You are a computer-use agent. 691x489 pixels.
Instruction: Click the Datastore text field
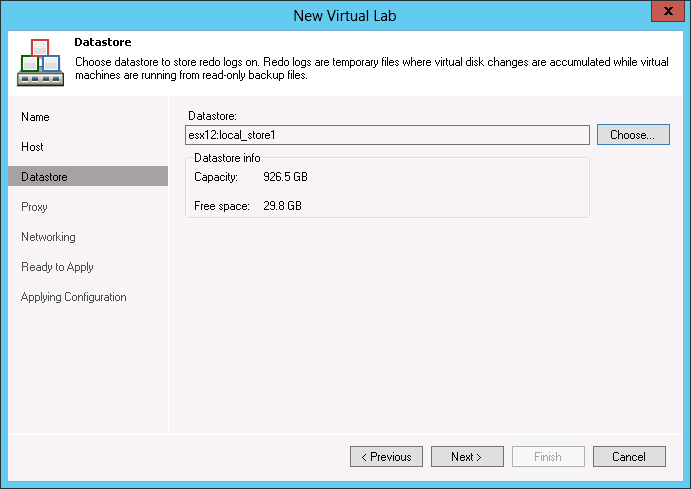click(x=388, y=135)
